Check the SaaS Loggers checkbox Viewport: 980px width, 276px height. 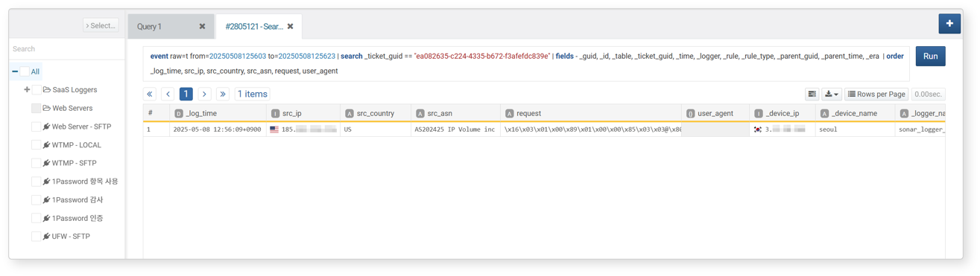coord(37,90)
